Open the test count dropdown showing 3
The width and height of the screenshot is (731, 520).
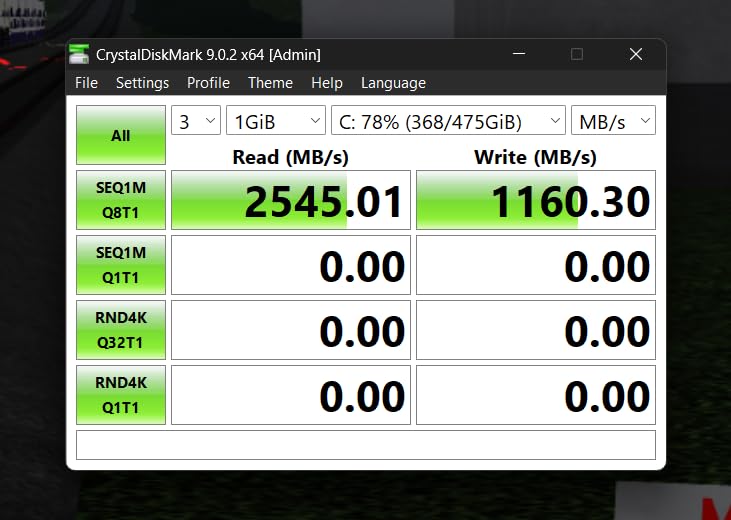click(196, 120)
